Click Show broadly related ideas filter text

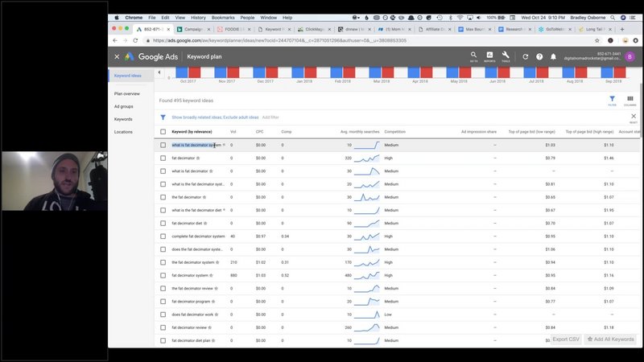[x=215, y=117]
